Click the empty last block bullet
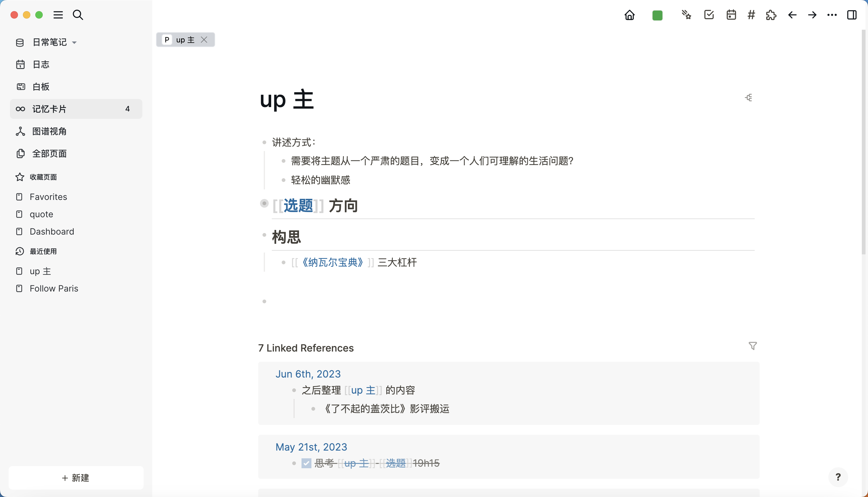The image size is (868, 497). pos(264,301)
